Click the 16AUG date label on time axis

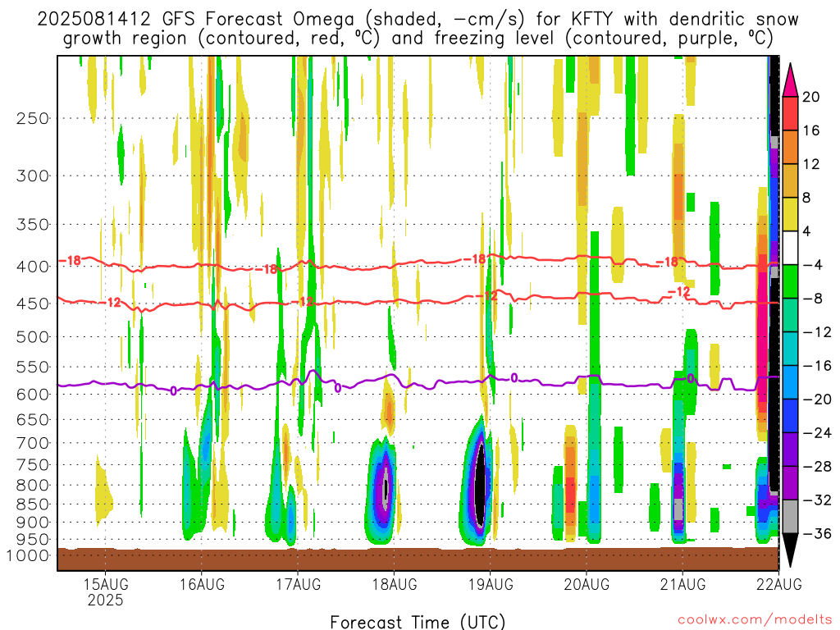202,584
